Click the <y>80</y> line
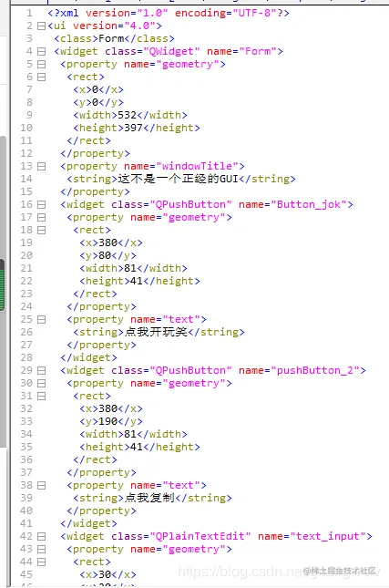This screenshot has width=389, height=588. point(107,255)
